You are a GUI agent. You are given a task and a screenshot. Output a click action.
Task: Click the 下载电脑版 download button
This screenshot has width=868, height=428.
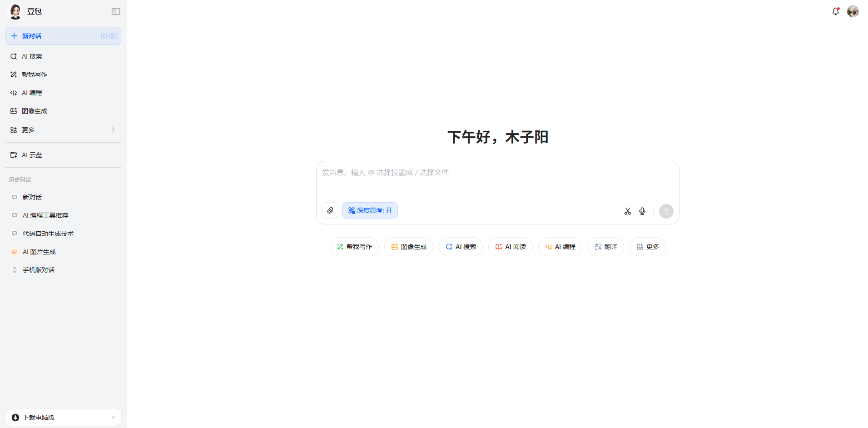tap(63, 418)
